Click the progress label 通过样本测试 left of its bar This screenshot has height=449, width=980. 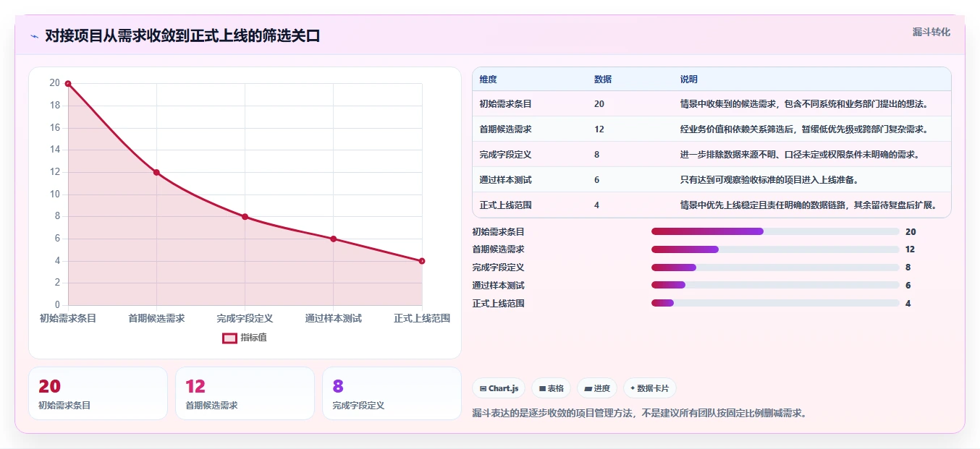pos(498,286)
